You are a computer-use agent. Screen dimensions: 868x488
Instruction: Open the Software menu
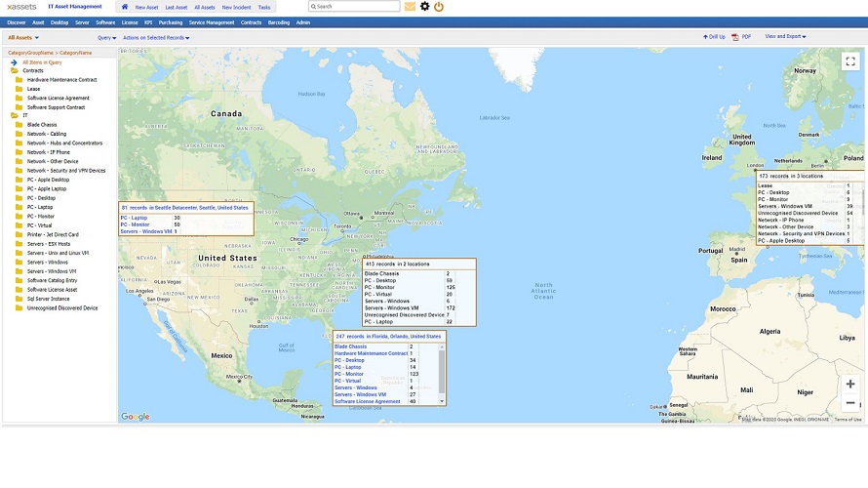(x=105, y=22)
